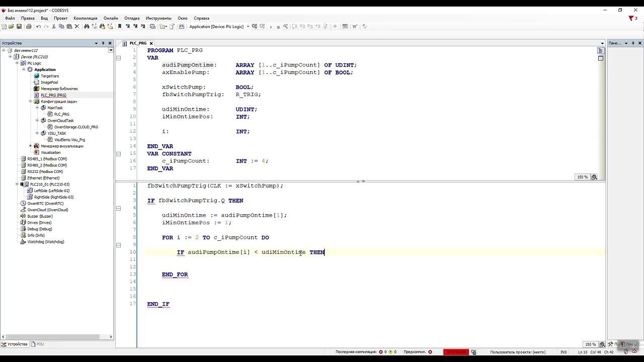Toggle a bookmark using the flag icon

coord(120,27)
